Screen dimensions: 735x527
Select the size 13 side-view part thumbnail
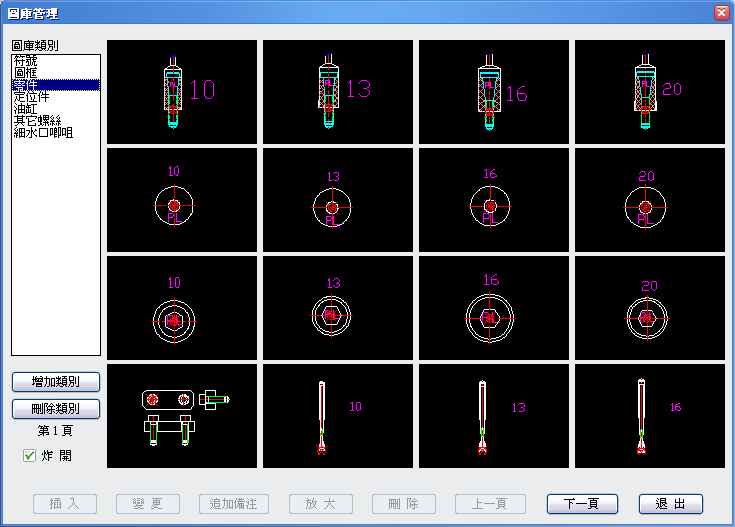pyautogui.click(x=338, y=92)
